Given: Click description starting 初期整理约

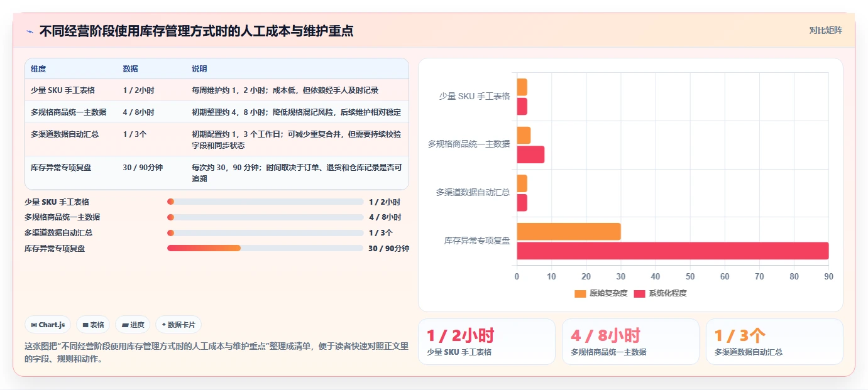Looking at the screenshot, I should [296, 112].
